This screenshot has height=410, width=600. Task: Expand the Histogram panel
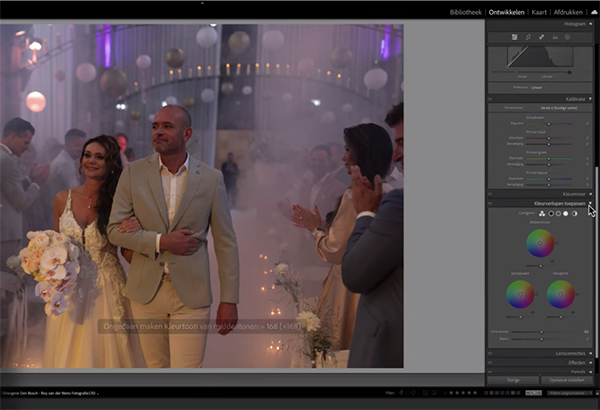pos(590,24)
